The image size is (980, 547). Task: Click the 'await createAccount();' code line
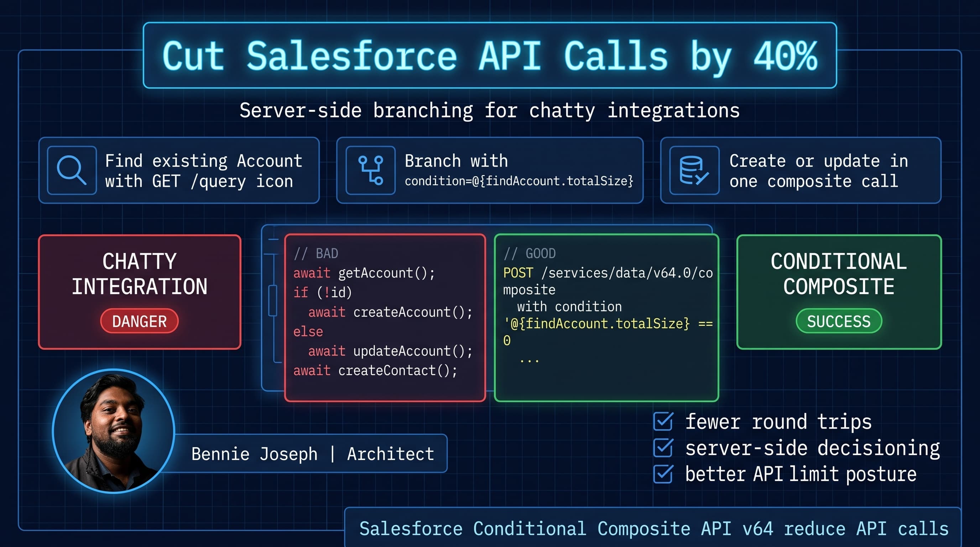pyautogui.click(x=390, y=312)
